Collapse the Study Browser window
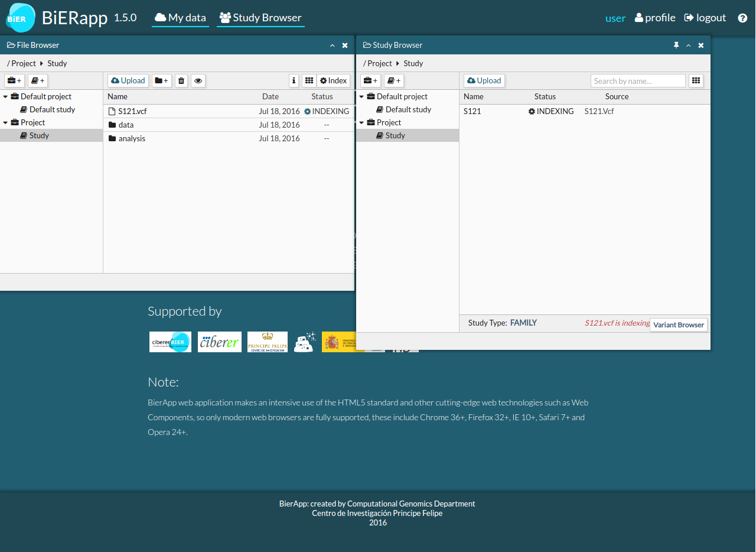The width and height of the screenshot is (756, 552). tap(688, 46)
